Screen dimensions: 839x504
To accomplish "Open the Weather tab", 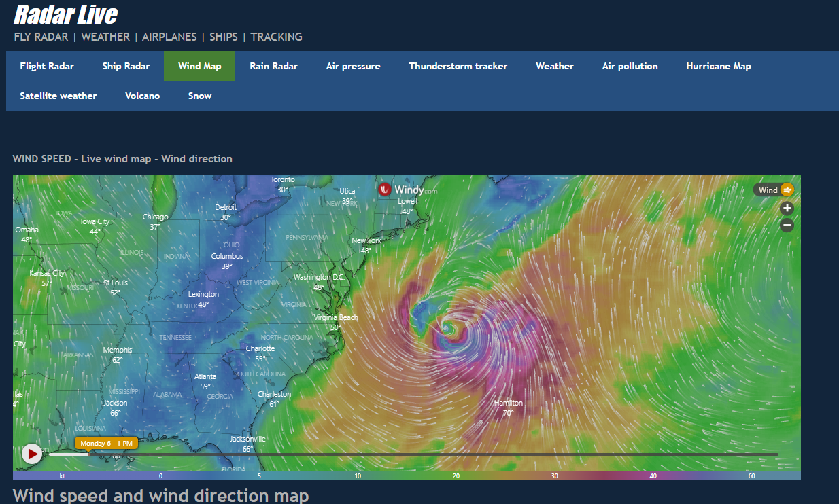I will (555, 66).
